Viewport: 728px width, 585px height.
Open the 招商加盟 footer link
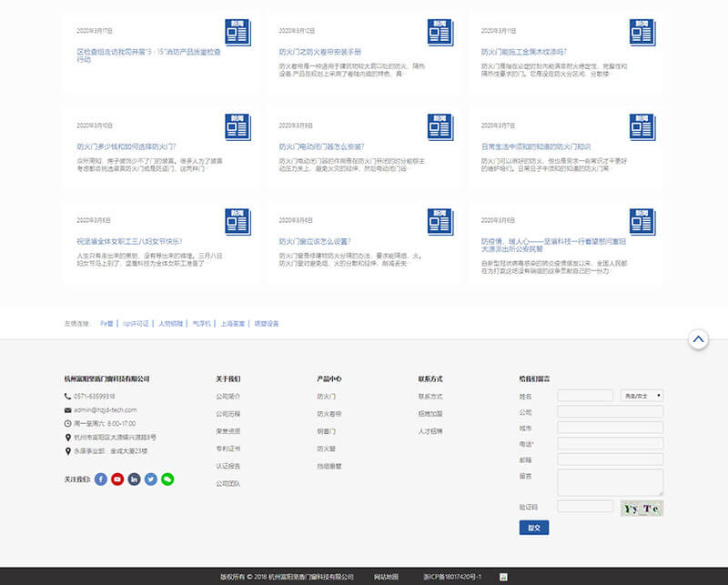(430, 414)
